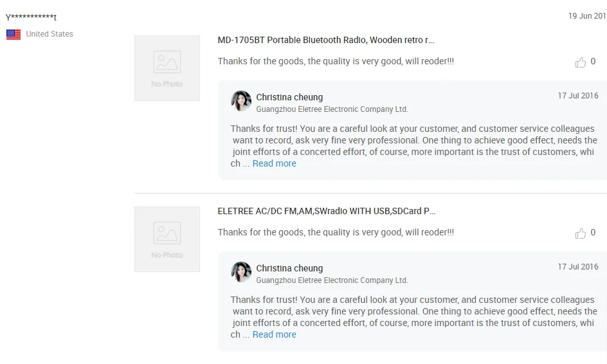Click Christina cheung name in second reply
The height and width of the screenshot is (364, 607).
click(289, 268)
